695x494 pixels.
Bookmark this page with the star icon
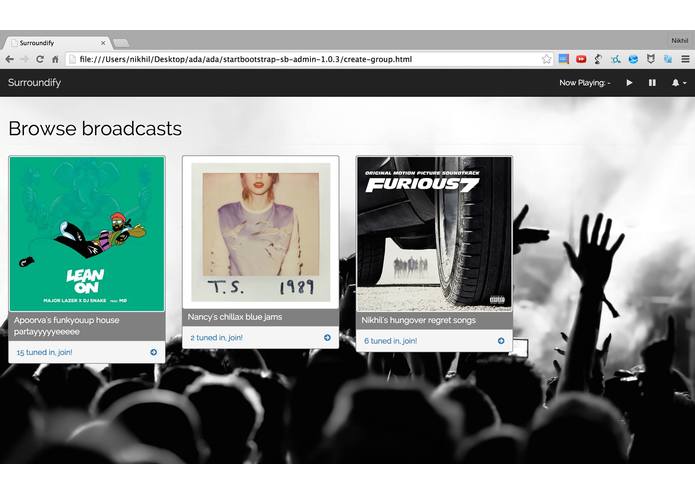click(x=547, y=59)
